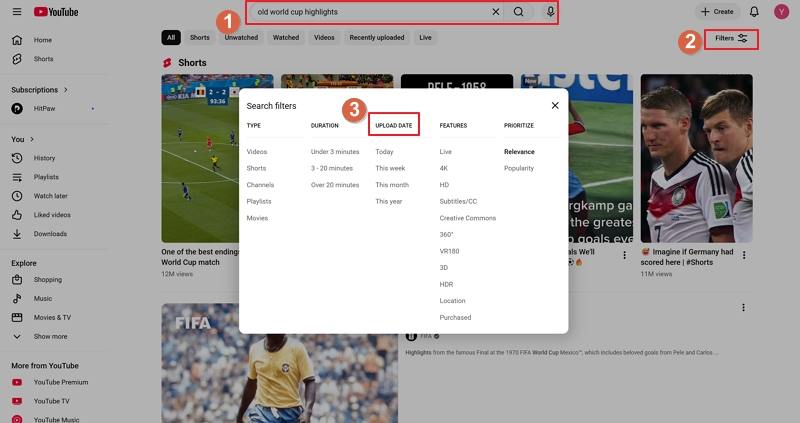Enable the Purchased feature filter
This screenshot has width=800, height=423.
pyautogui.click(x=455, y=317)
